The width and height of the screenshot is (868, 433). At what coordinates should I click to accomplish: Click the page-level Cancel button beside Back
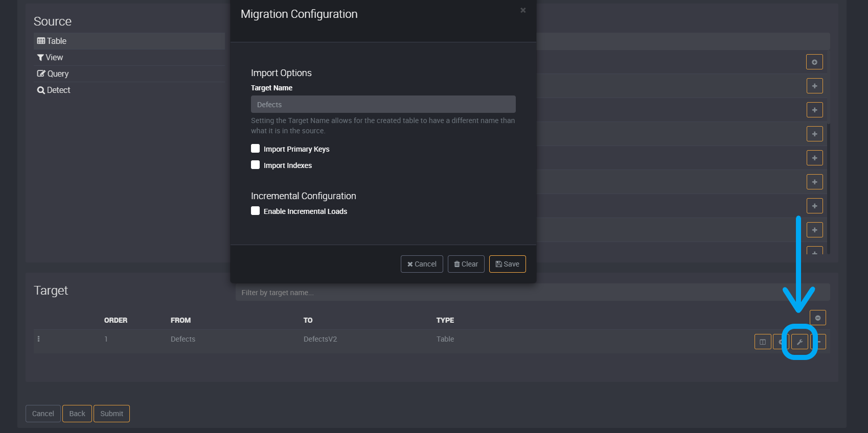click(x=43, y=414)
